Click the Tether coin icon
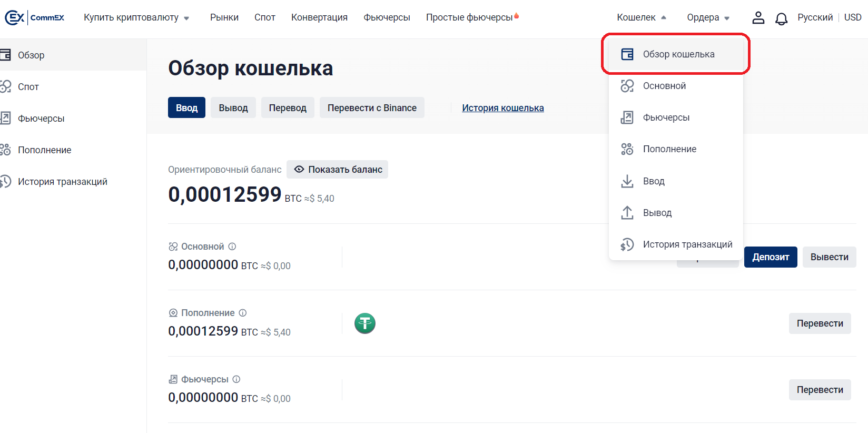The width and height of the screenshot is (868, 433). coord(365,323)
